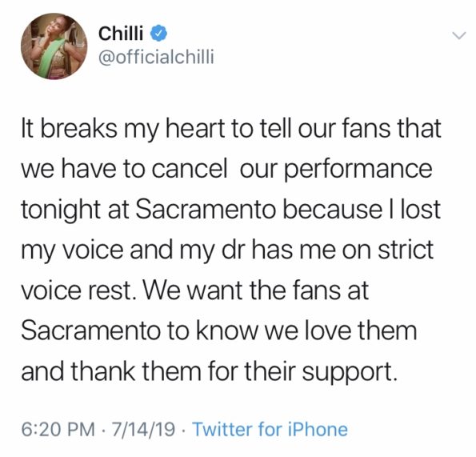Viewport: 476px width, 457px height.
Task: Click the phrase "my voice and my dr"
Action: click(133, 251)
